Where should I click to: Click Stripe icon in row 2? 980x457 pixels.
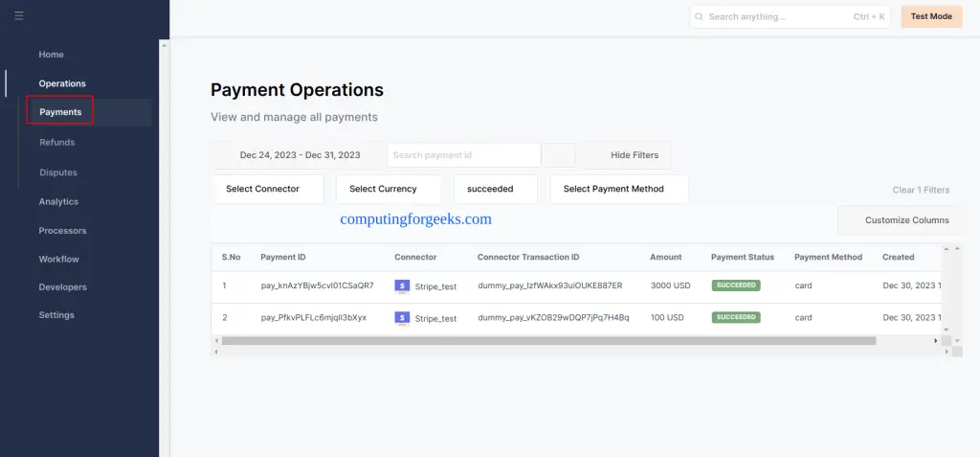(x=402, y=318)
